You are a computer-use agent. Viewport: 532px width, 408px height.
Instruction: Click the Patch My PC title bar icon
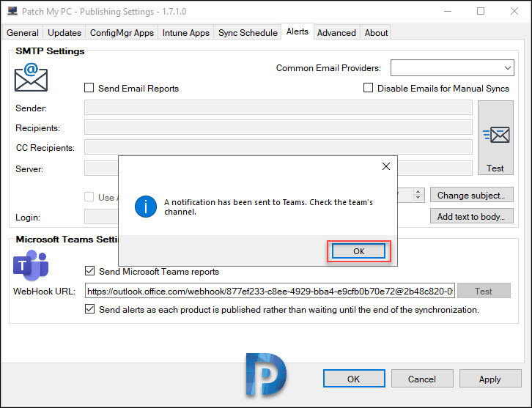pyautogui.click(x=12, y=11)
